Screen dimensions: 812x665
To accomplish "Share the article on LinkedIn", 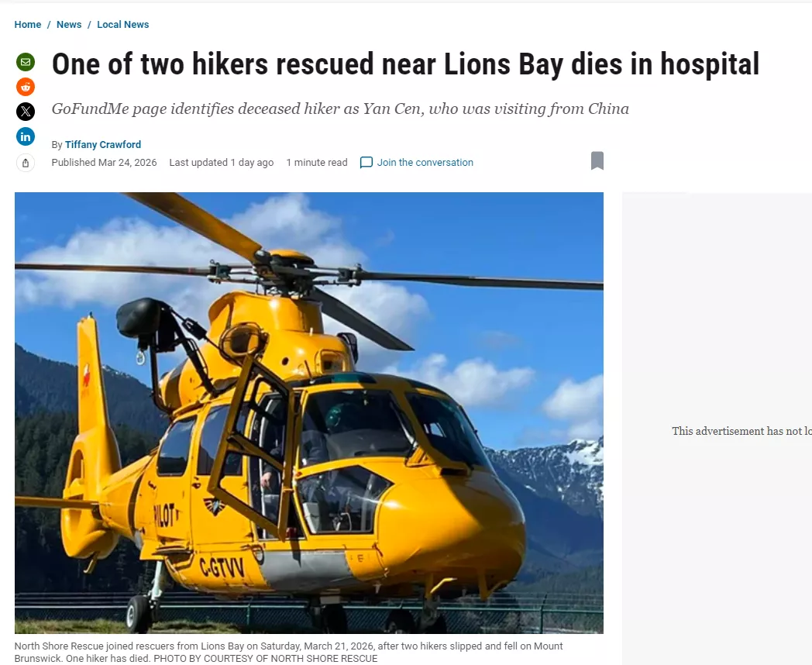I will (26, 136).
